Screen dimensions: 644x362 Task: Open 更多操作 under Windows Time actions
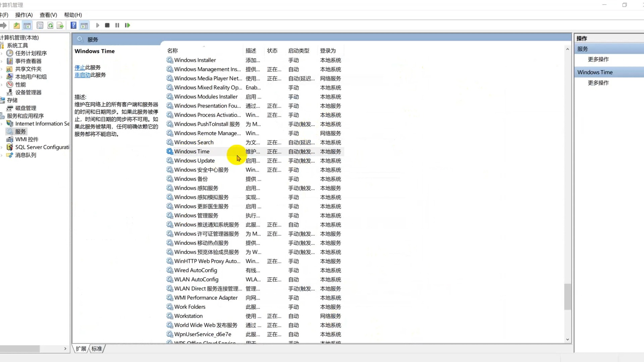[x=598, y=83]
